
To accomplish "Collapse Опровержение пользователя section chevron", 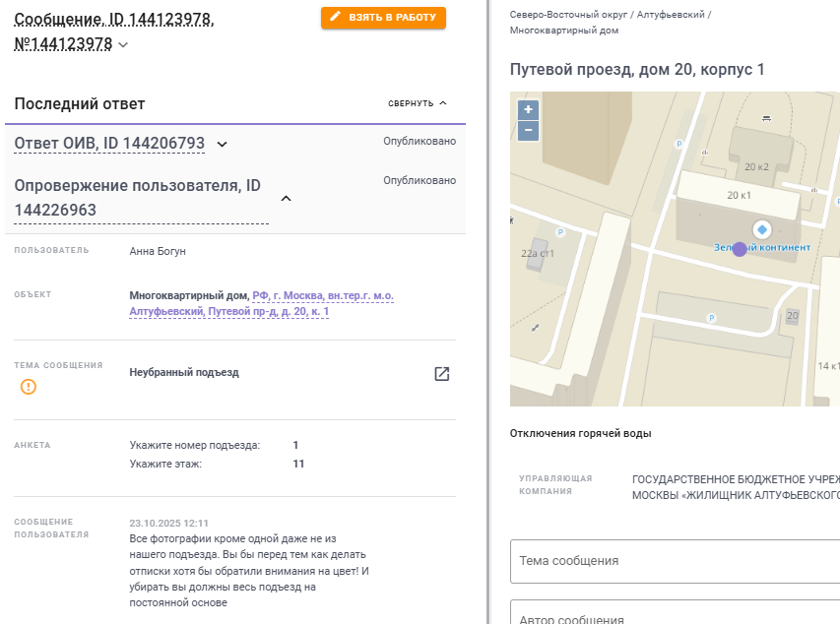I will (286, 199).
